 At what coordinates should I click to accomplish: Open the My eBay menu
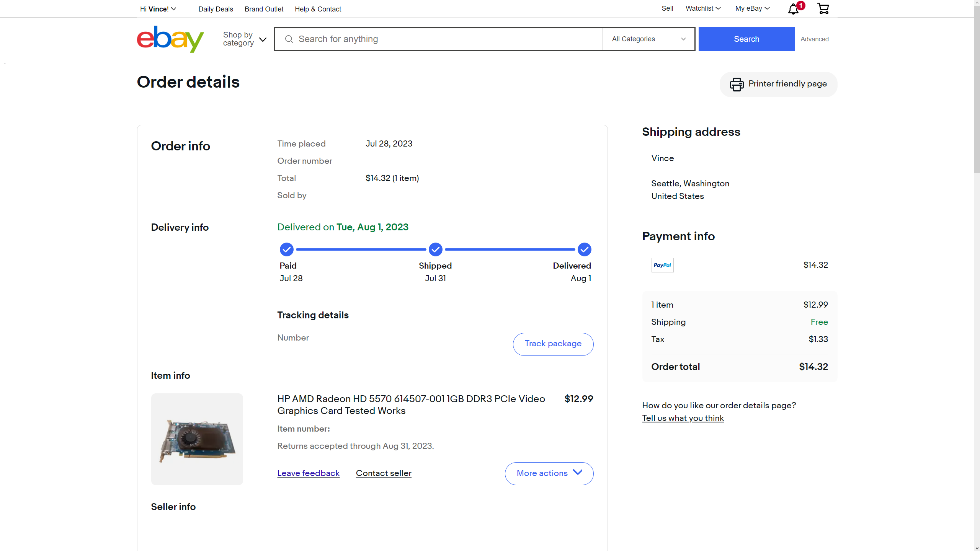click(752, 8)
